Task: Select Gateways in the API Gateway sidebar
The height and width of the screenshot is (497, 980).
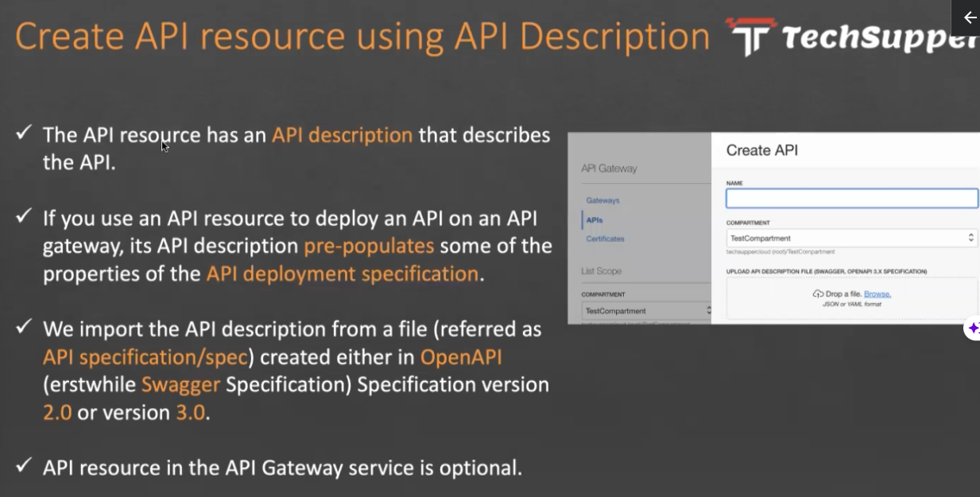Action: [x=602, y=200]
